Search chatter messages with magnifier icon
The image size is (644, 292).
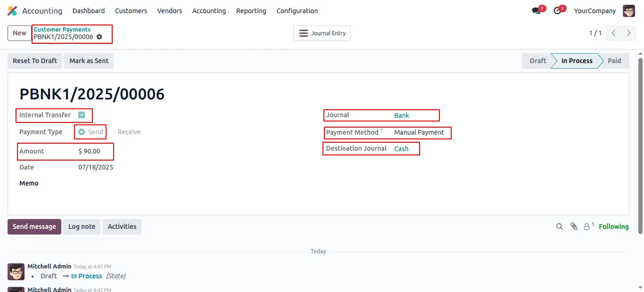point(560,227)
